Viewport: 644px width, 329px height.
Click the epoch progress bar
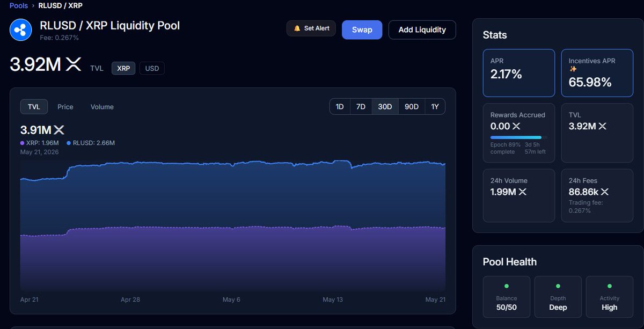519,137
